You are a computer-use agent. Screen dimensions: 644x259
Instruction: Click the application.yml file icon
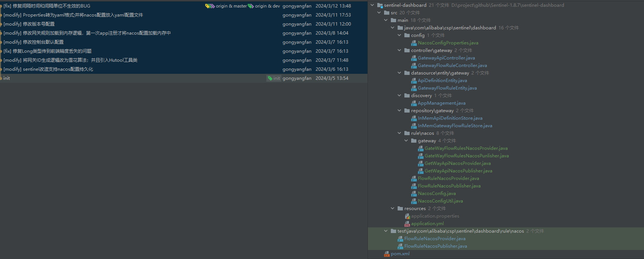[x=407, y=224]
